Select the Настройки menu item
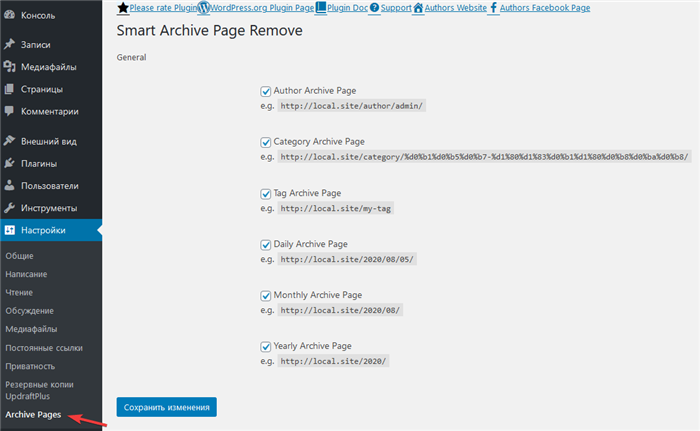This screenshot has height=431, width=700. click(51, 230)
